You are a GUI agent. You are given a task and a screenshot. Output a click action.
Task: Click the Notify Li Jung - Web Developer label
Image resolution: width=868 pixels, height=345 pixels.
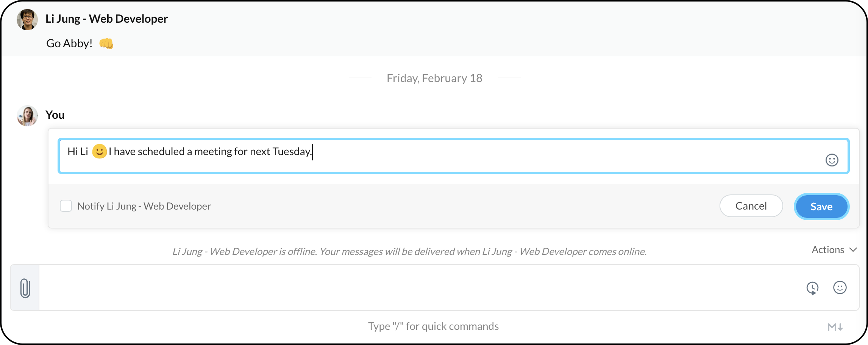coord(144,206)
